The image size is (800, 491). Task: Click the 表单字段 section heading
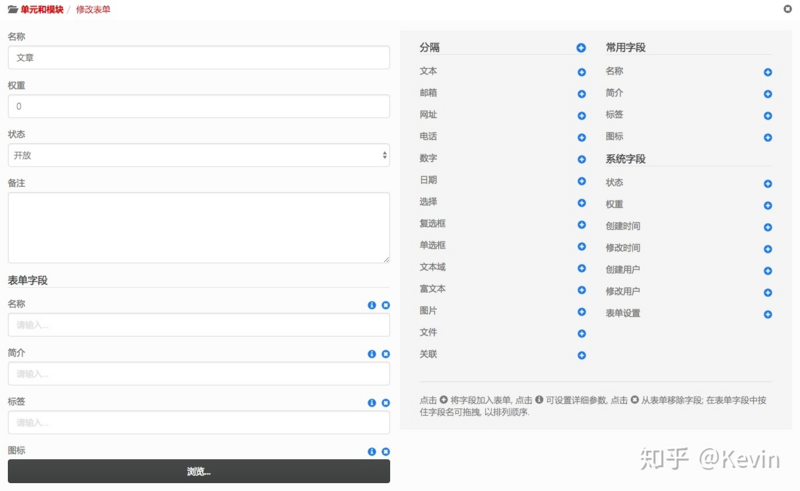(28, 280)
